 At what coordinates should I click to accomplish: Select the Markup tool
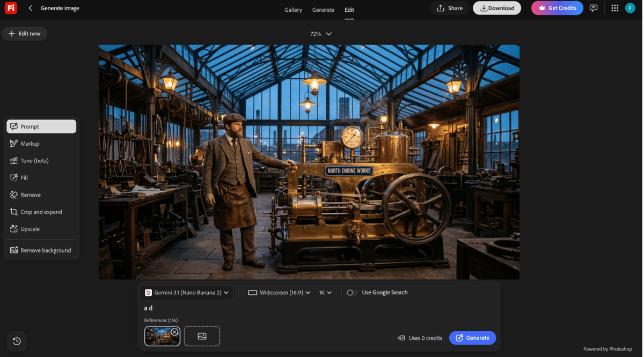click(x=41, y=144)
